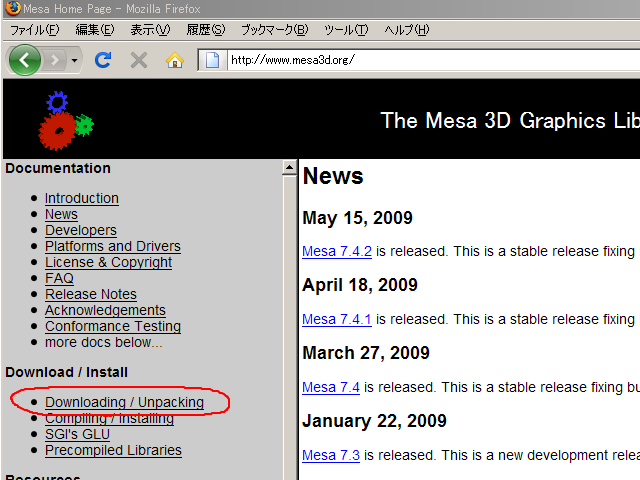
Task: Open the ブックマーク(B) menu
Action: pyautogui.click(x=275, y=30)
